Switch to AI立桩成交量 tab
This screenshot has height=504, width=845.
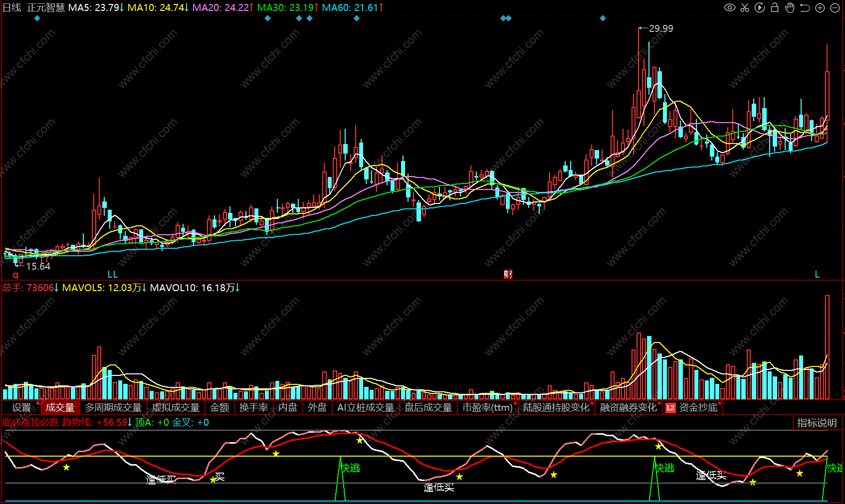coord(366,407)
